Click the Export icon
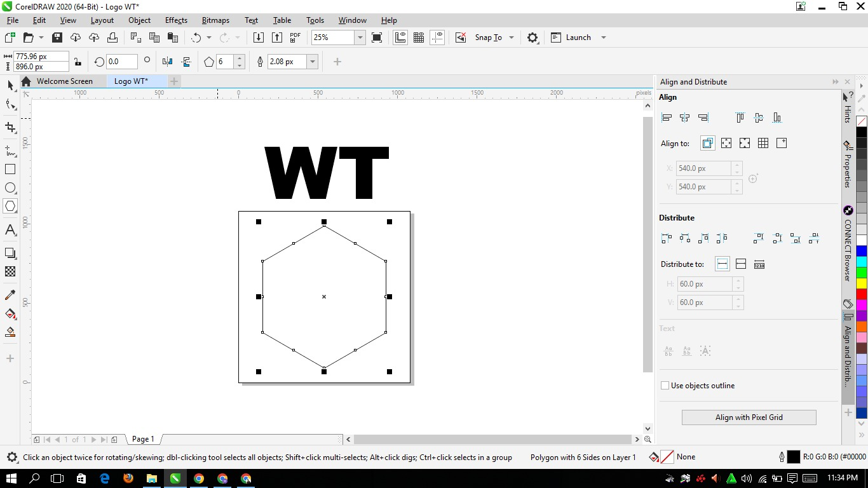Screen dimensions: 868x488 277,37
